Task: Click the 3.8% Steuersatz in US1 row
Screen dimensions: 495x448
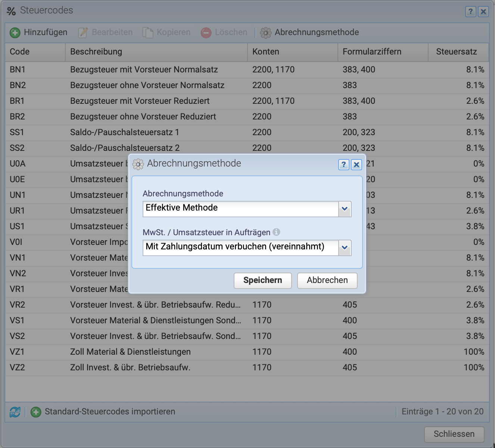Action: 475,227
